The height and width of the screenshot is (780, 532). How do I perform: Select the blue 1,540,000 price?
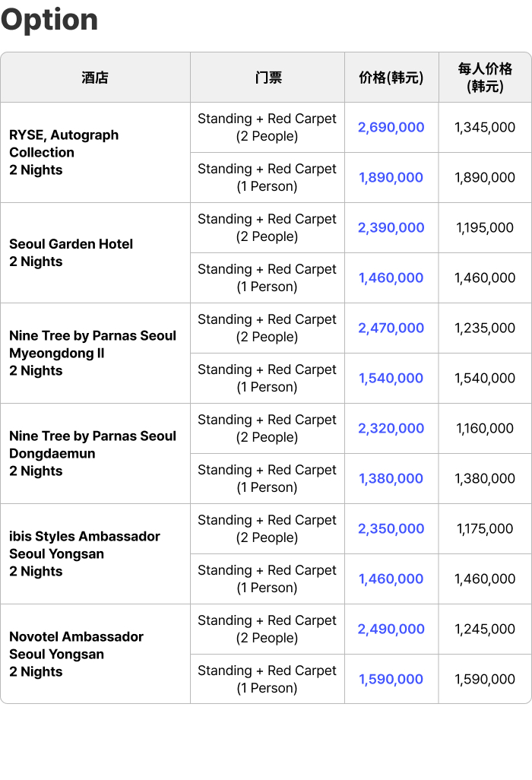pyautogui.click(x=391, y=379)
